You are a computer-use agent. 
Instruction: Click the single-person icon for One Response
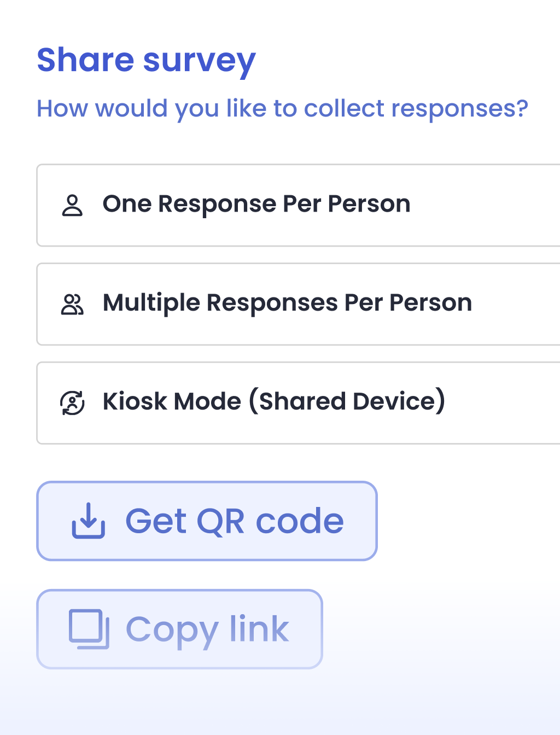point(72,206)
